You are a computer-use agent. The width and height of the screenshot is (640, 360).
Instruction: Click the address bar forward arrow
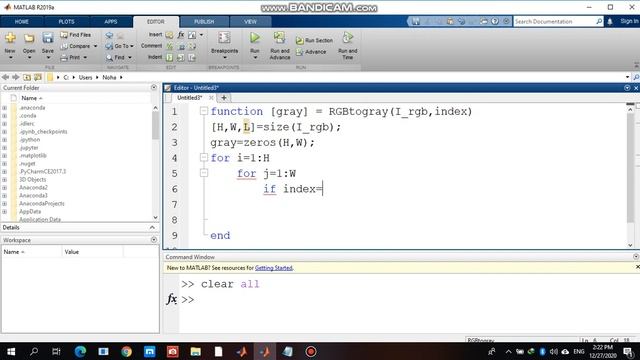(x=16, y=77)
